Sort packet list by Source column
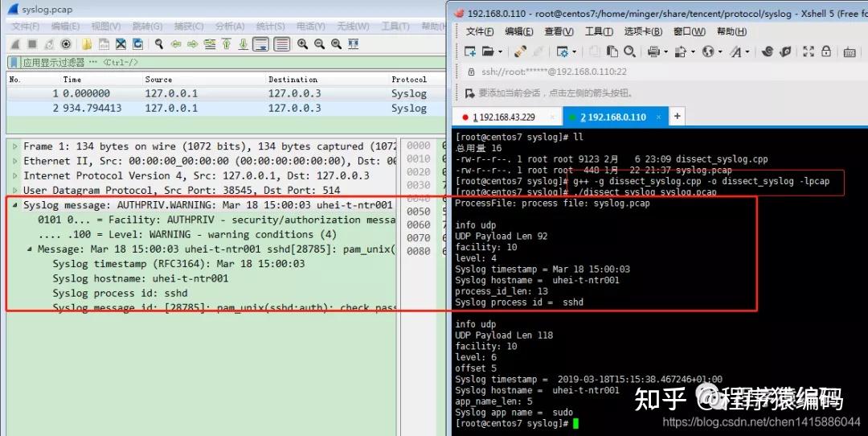Image resolution: width=868 pixels, height=436 pixels. pyautogui.click(x=158, y=79)
